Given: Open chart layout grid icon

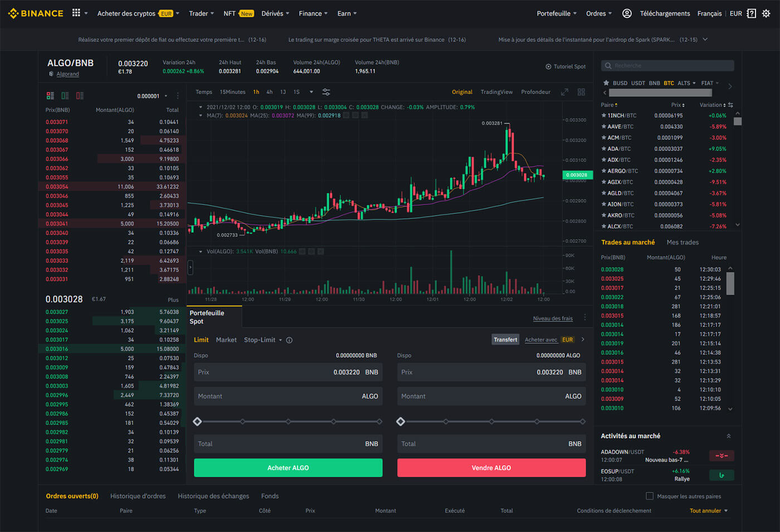Looking at the screenshot, I should tap(581, 92).
